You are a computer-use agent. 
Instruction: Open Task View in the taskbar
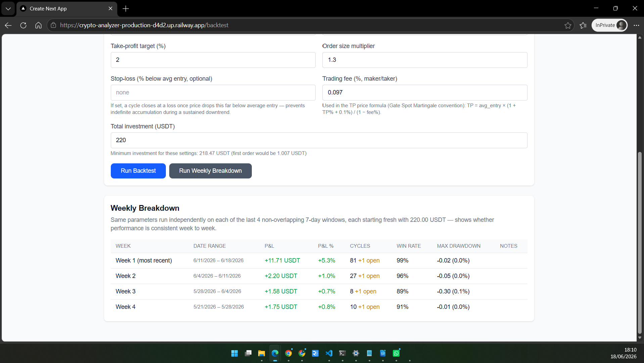pos(248,353)
